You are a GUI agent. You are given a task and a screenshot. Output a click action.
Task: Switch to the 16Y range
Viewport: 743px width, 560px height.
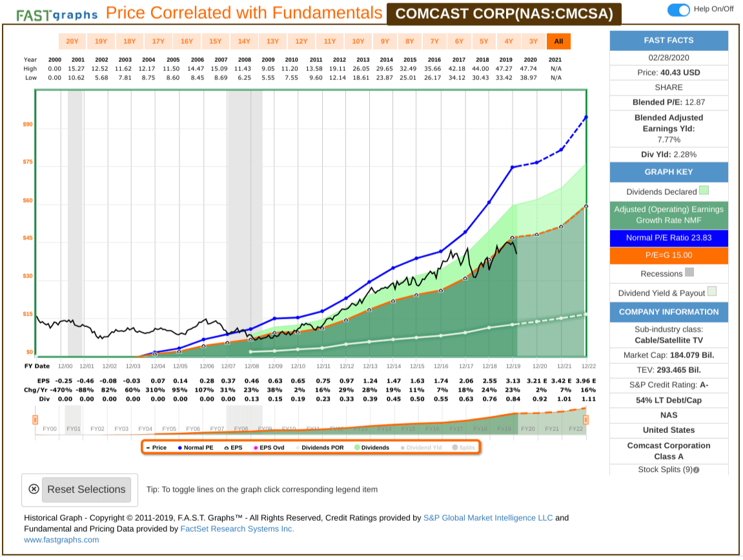point(187,41)
